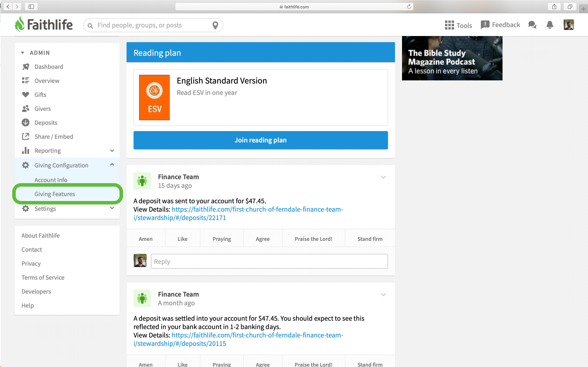Screen dimensions: 588x367
Task: Click the search magnifier icon
Action: pyautogui.click(x=90, y=26)
